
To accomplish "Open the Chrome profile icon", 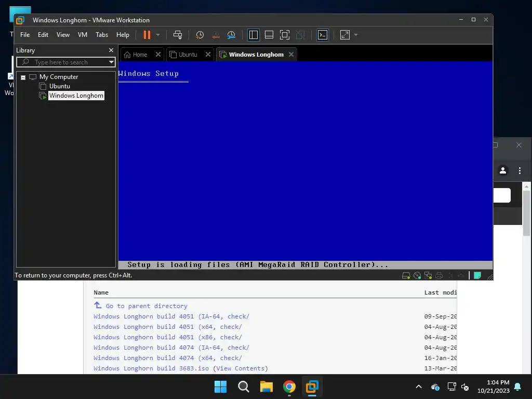I will click(x=503, y=170).
